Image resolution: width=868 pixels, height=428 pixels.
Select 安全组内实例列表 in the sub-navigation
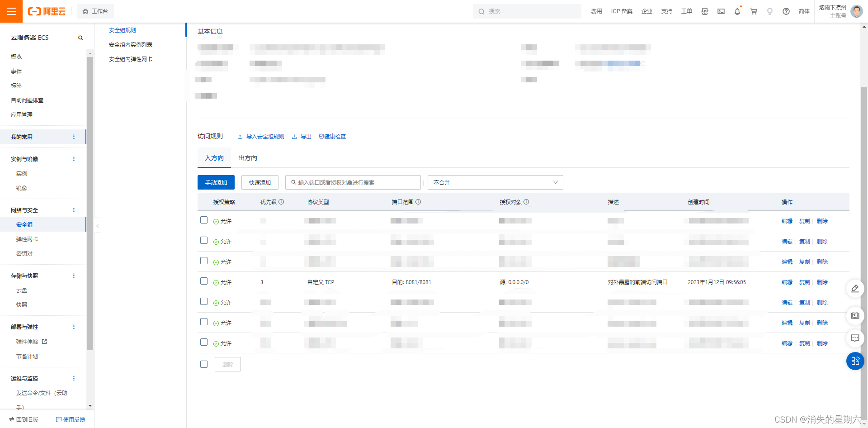131,45
